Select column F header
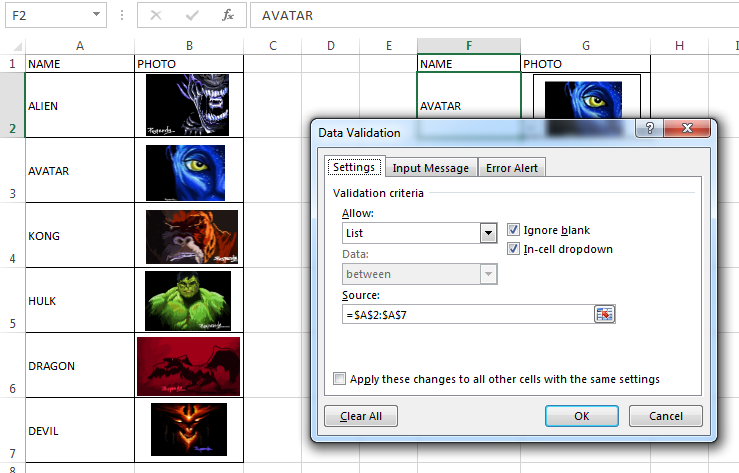The image size is (739, 473). [x=469, y=46]
